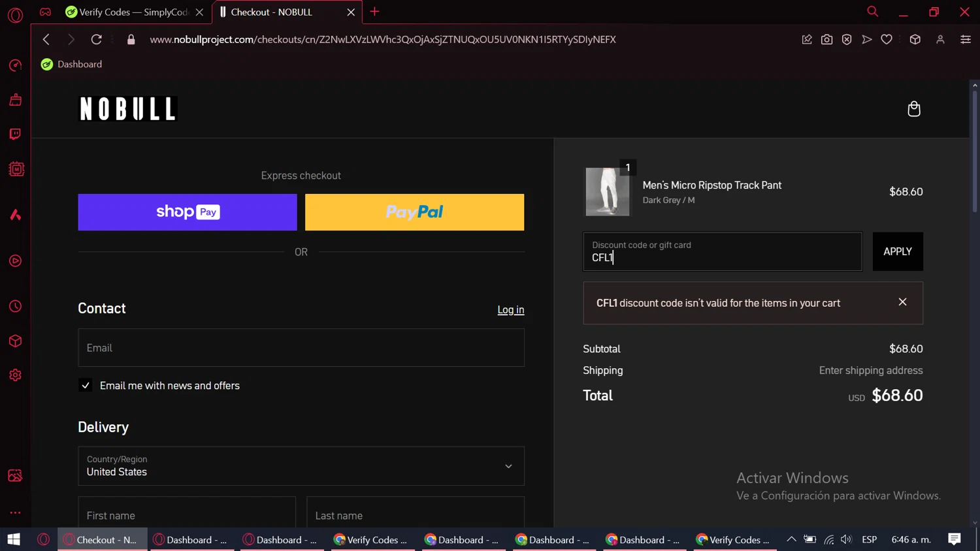Open the Opera GX menu logo
This screenshot has width=980, height=551.
tap(15, 14)
